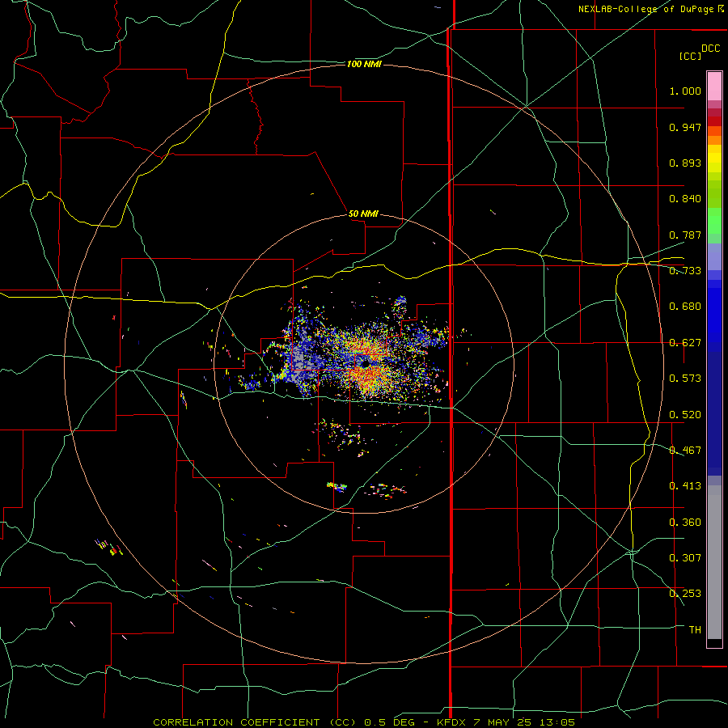The image size is (728, 728).
Task: Click the 0.893 legend value
Action: 685,163
